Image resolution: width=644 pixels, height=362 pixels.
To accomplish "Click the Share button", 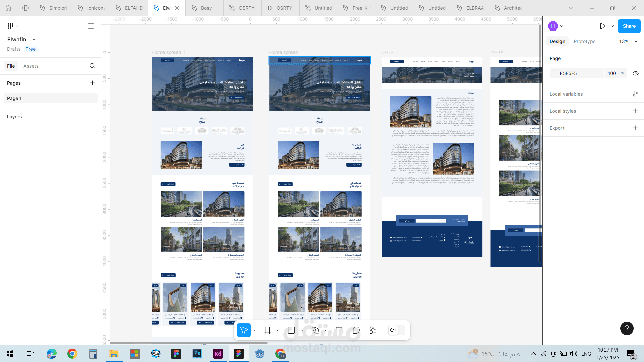I will click(x=629, y=26).
